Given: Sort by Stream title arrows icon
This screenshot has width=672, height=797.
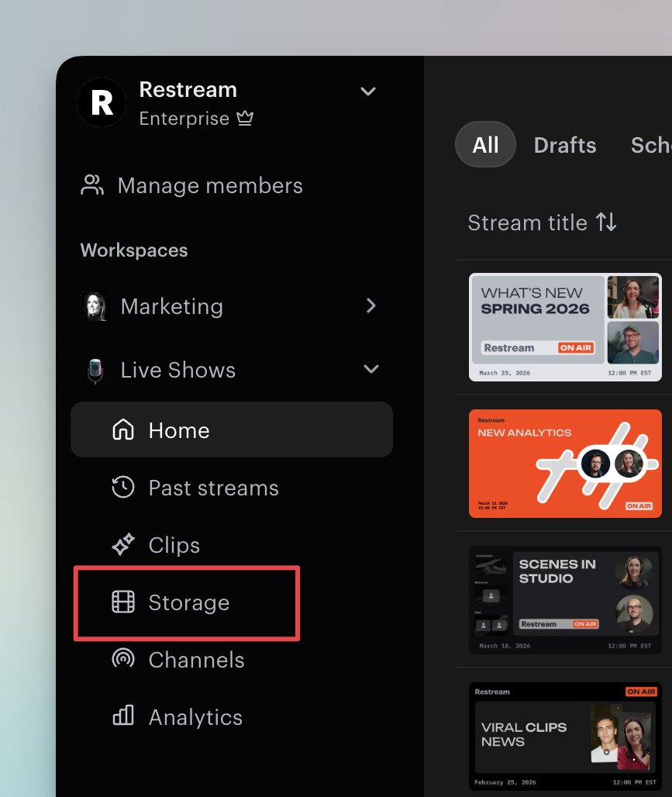Looking at the screenshot, I should pos(606,223).
